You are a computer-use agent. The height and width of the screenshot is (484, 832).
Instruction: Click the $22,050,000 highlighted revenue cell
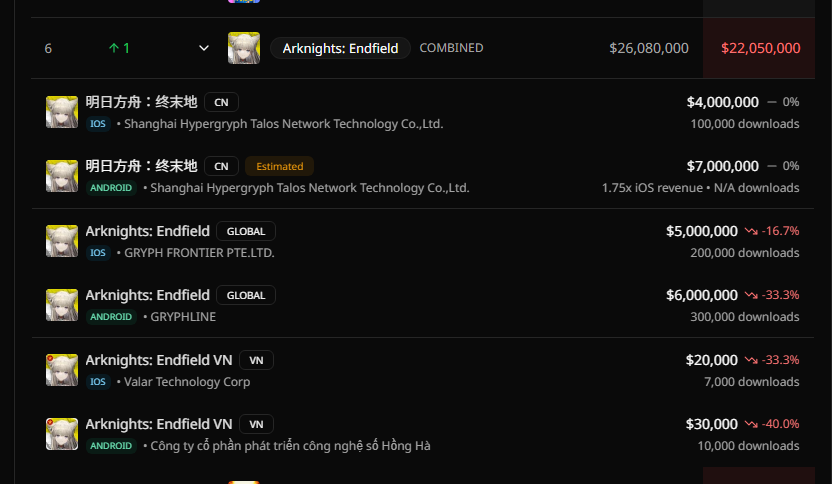coord(760,48)
